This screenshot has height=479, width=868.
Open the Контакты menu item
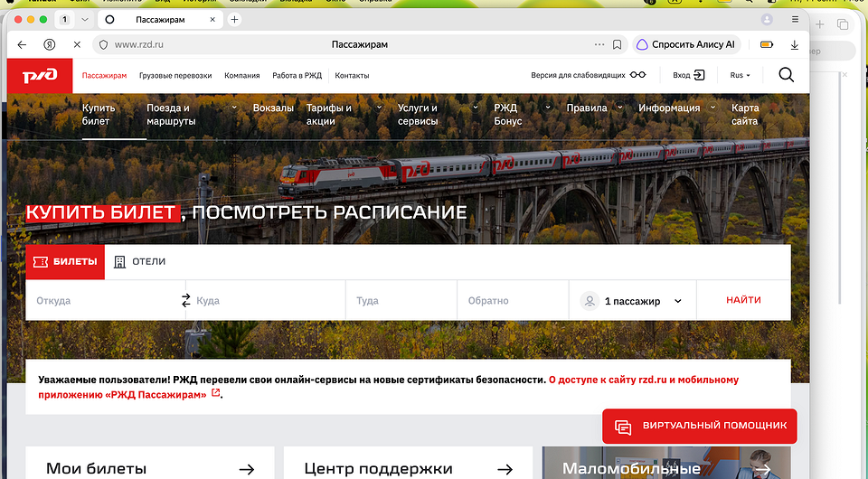352,76
